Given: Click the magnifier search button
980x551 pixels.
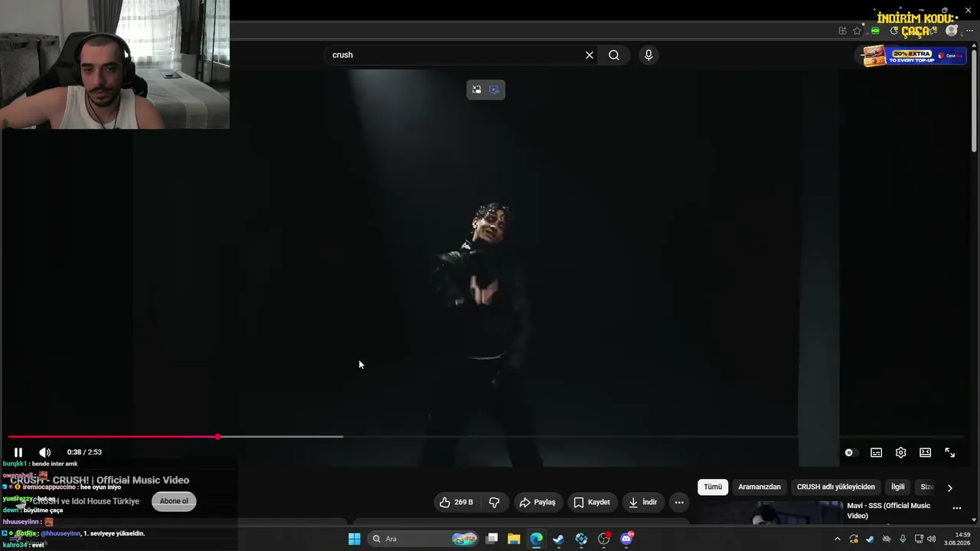Looking at the screenshot, I should click(x=614, y=55).
